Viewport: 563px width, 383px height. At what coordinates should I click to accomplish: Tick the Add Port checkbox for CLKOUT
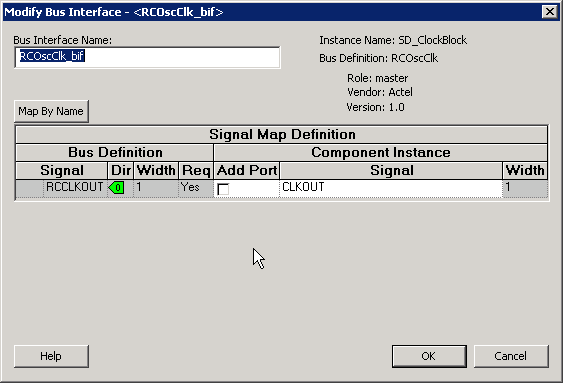point(223,189)
